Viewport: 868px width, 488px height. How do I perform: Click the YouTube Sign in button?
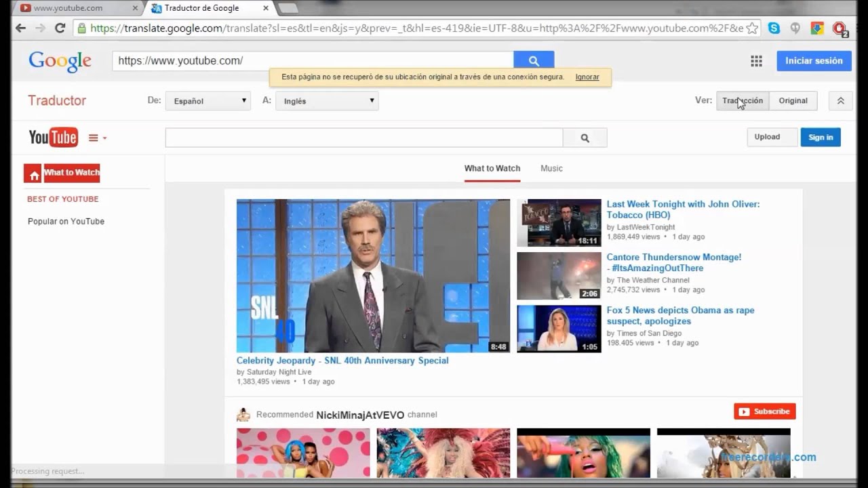[x=821, y=137]
